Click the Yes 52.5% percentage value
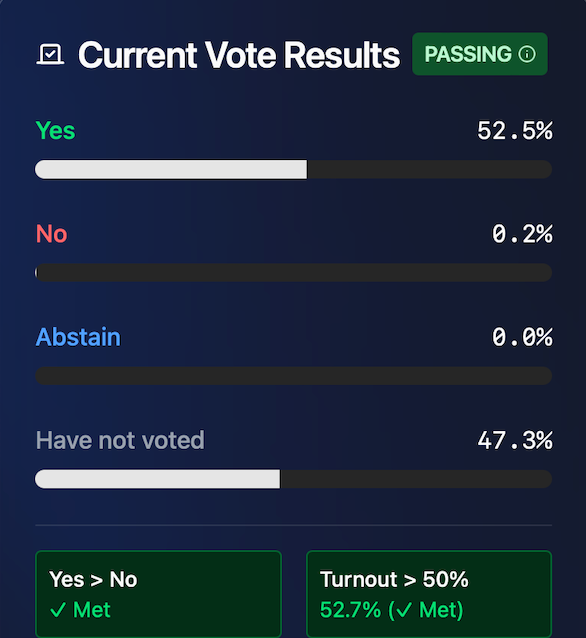Image resolution: width=586 pixels, height=638 pixels. tap(515, 131)
